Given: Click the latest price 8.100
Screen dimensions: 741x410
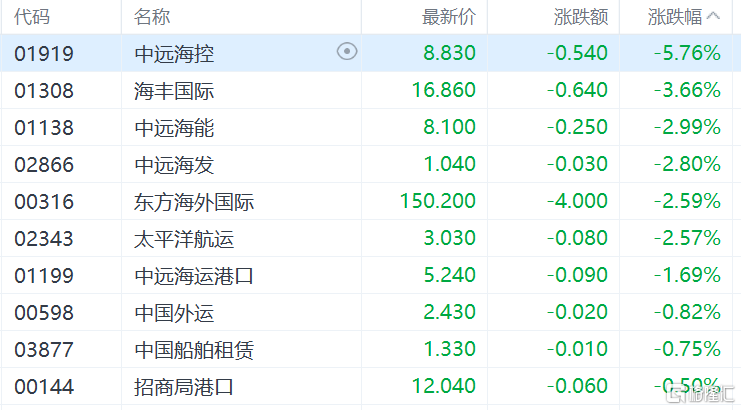Looking at the screenshot, I should click(x=449, y=127).
